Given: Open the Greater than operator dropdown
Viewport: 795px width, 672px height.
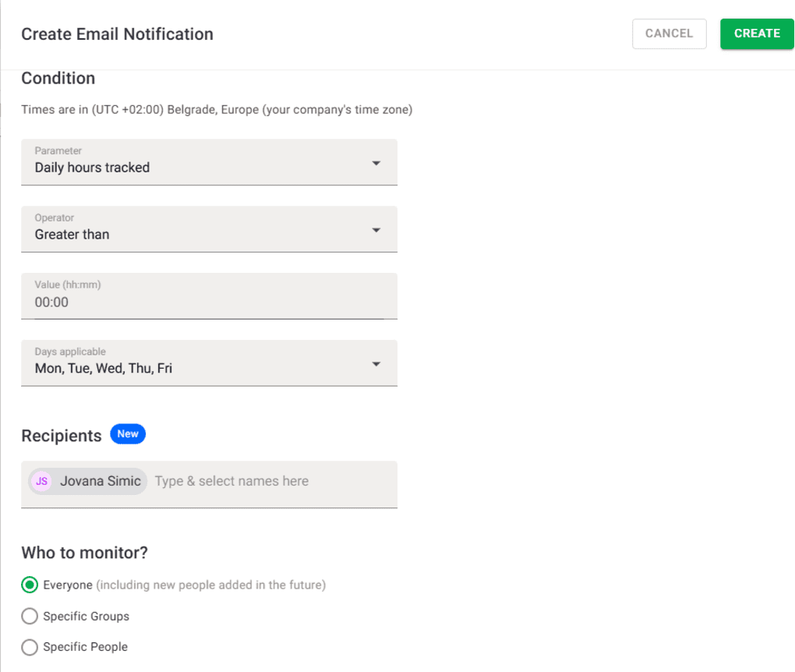Looking at the screenshot, I should (195, 229).
